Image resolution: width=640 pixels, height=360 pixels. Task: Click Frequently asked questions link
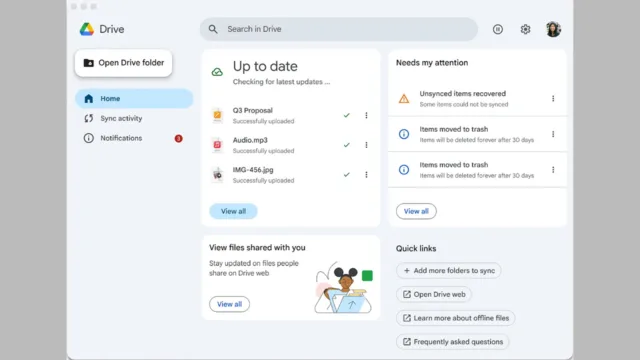point(452,342)
